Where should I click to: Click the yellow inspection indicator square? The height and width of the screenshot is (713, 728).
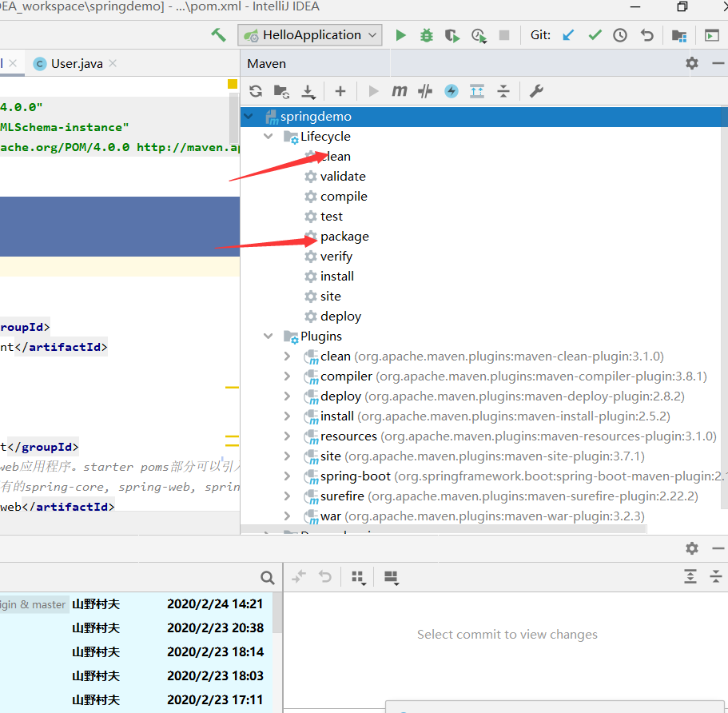(x=232, y=84)
